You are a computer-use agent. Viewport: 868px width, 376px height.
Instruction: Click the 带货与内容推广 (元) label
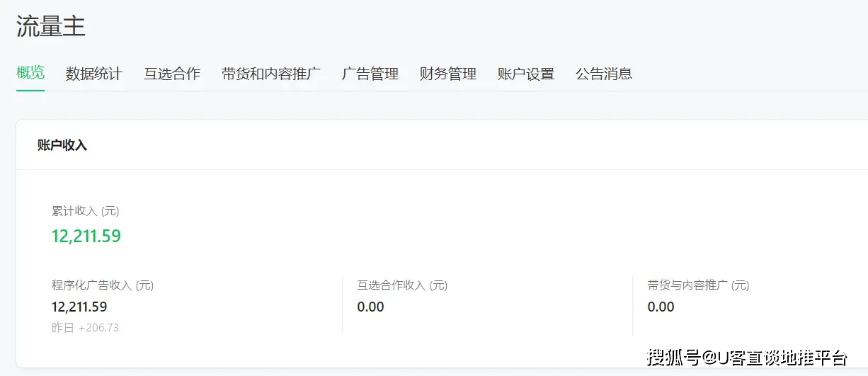click(x=698, y=285)
